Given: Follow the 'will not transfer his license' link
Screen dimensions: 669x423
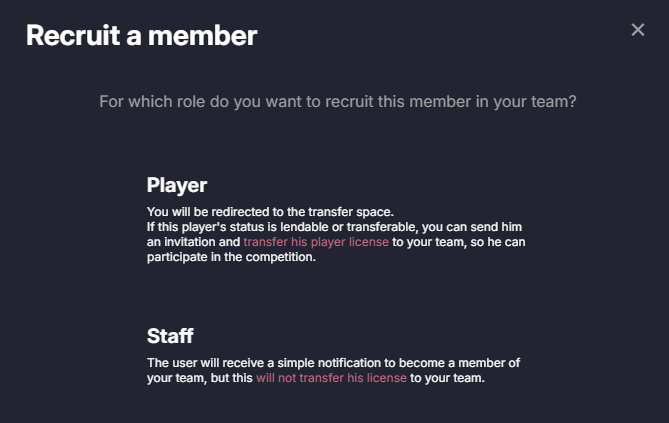Looking at the screenshot, I should (x=331, y=378).
